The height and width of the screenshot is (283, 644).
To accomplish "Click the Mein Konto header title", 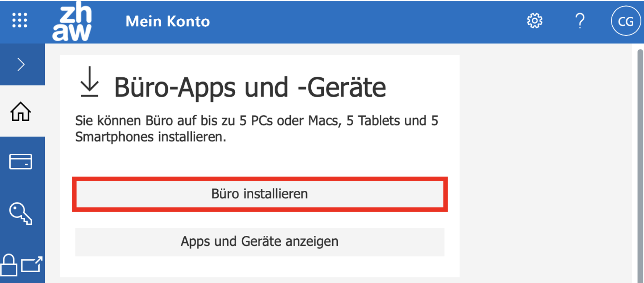I will click(x=168, y=21).
